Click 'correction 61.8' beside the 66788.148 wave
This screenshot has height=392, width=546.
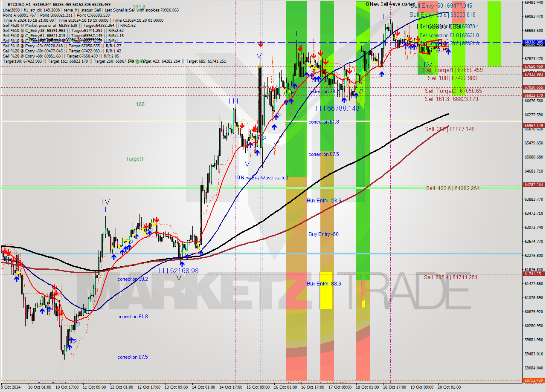point(324,122)
